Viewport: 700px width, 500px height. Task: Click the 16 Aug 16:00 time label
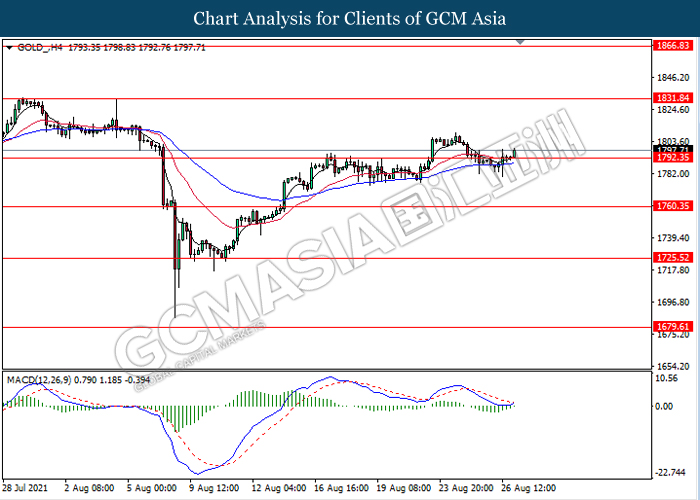(x=341, y=488)
